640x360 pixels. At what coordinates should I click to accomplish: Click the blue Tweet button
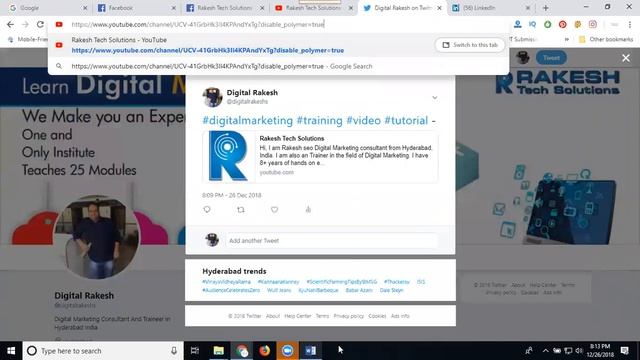(x=551, y=58)
